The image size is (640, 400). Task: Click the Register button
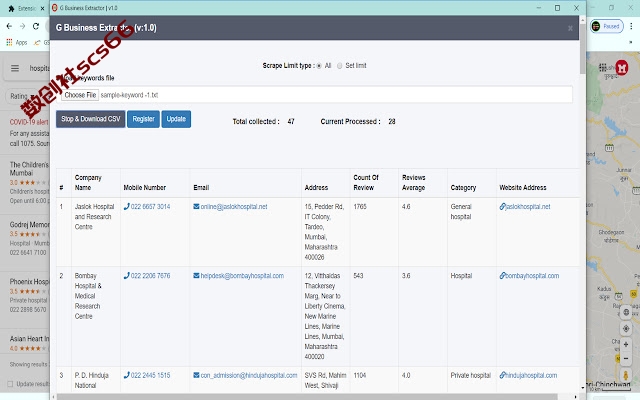pyautogui.click(x=143, y=119)
